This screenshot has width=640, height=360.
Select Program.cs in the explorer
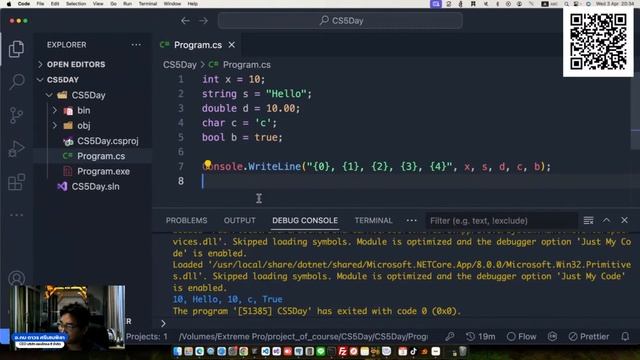[101, 156]
